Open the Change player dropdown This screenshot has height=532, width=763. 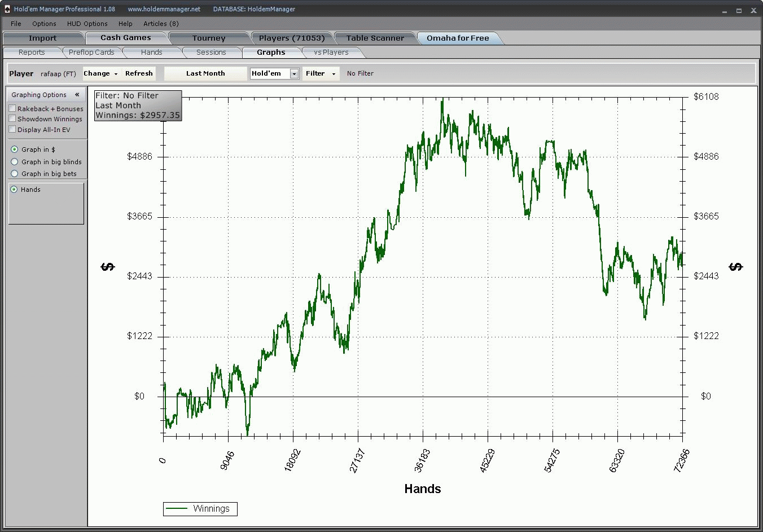(x=101, y=73)
